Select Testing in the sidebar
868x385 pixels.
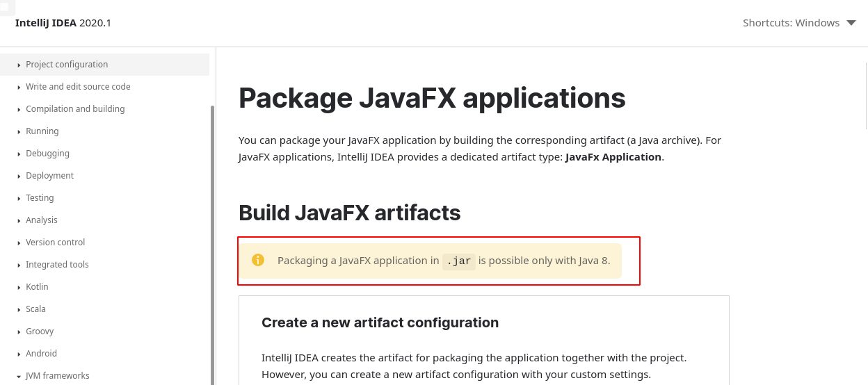pyautogui.click(x=40, y=198)
